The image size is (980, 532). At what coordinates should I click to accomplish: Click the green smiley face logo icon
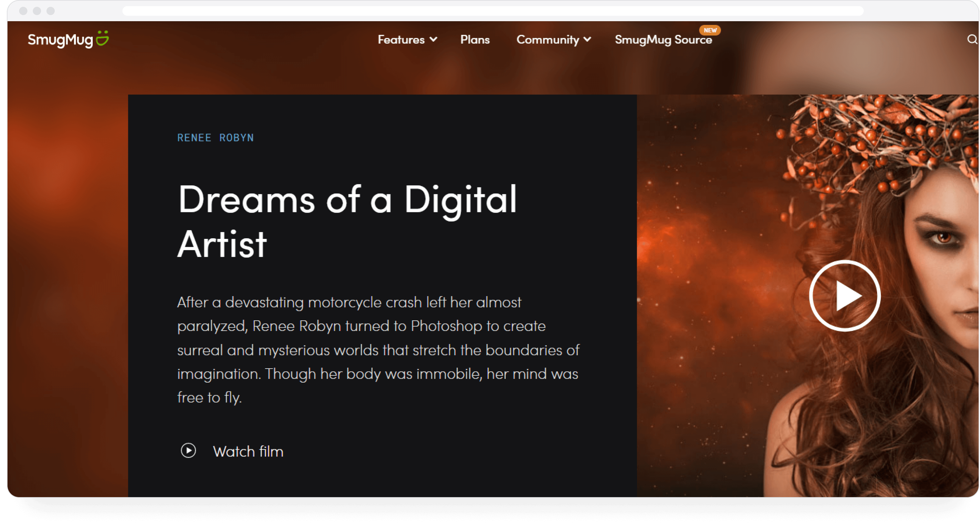pyautogui.click(x=102, y=38)
